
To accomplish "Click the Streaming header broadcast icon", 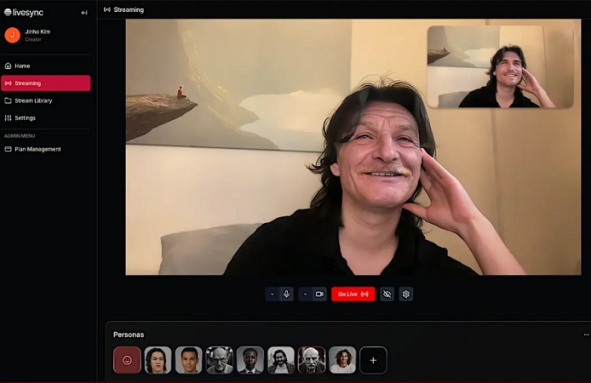I will coord(107,10).
